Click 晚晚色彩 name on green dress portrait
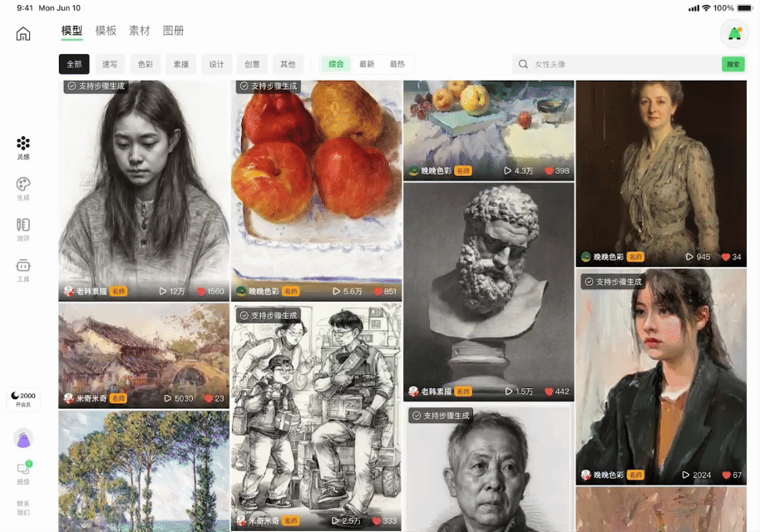Screen dimensions: 760x532 609,257
